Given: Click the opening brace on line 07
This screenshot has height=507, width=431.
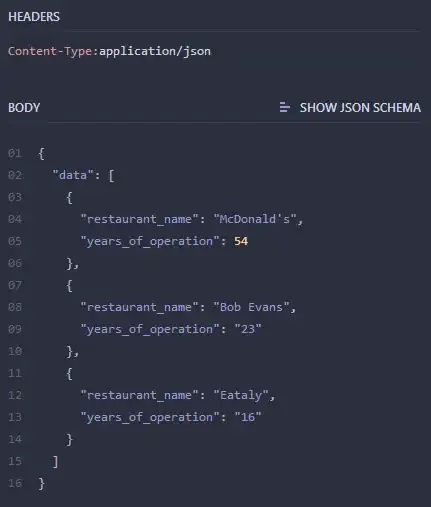Looking at the screenshot, I should (69, 285).
